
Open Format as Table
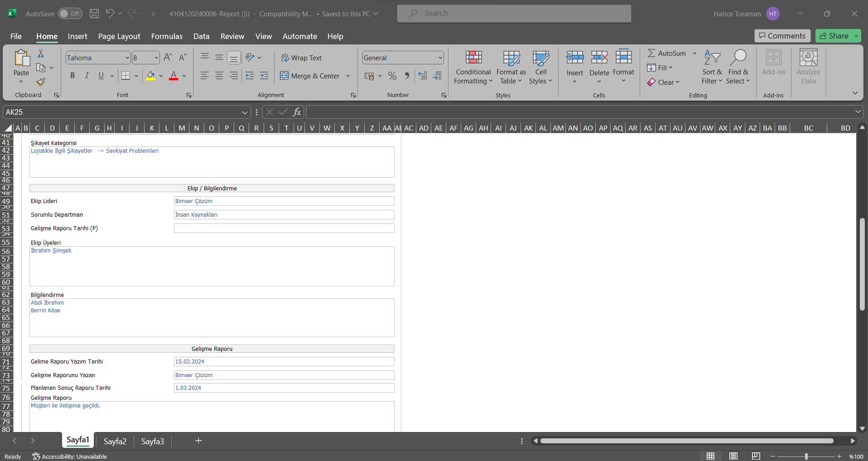click(x=511, y=68)
